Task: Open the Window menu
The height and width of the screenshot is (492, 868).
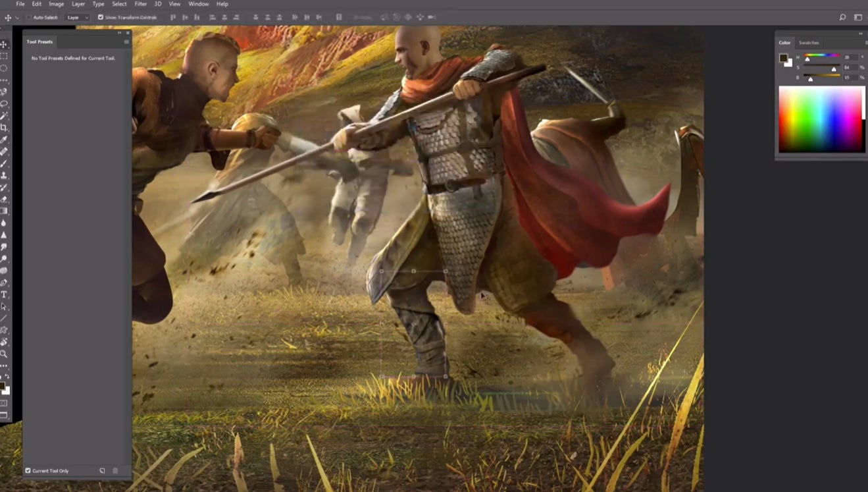Action: 198,4
